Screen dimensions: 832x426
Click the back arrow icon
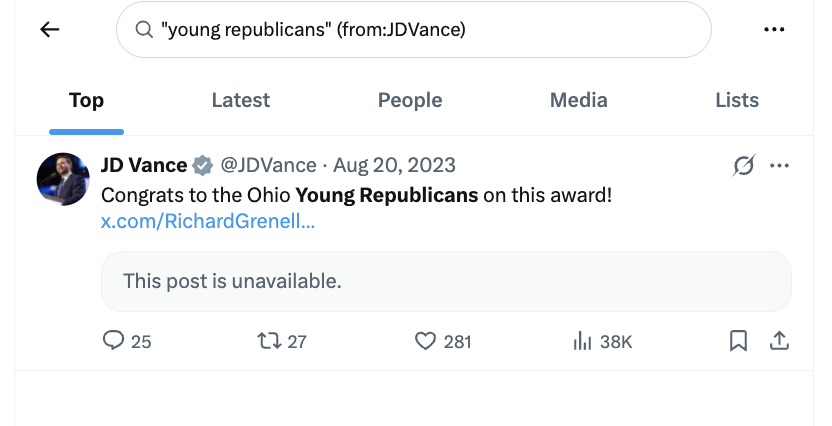(50, 30)
